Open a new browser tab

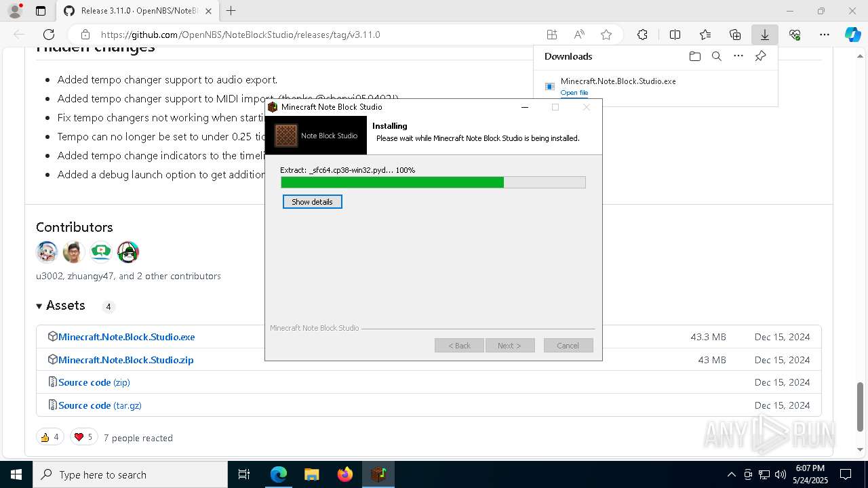coord(231,11)
